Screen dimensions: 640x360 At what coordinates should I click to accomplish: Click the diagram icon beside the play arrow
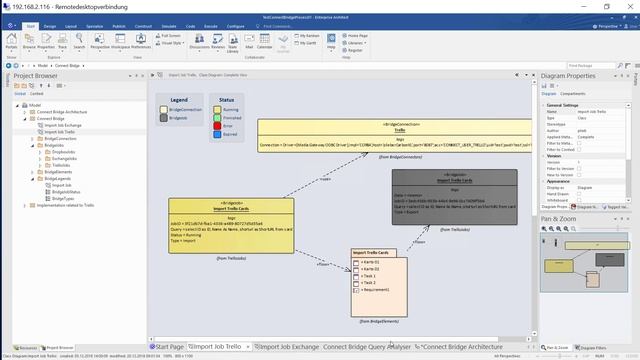pyautogui.click(x=160, y=75)
